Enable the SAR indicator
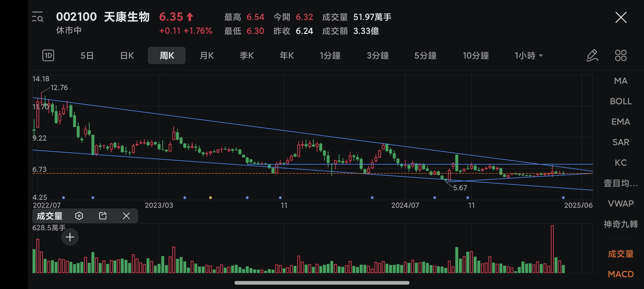The width and height of the screenshot is (644, 289). pos(621,142)
